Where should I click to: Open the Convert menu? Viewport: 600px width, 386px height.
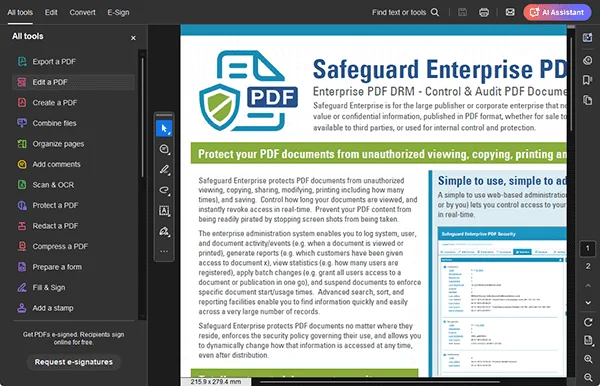pos(82,12)
